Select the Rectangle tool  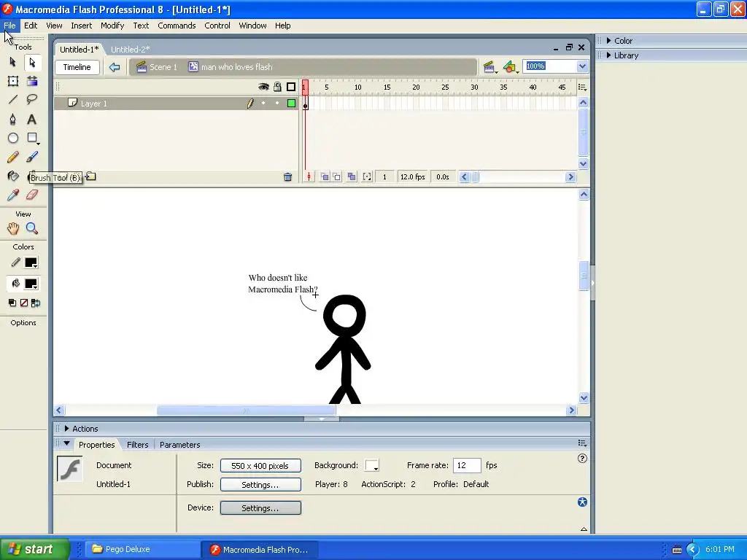point(32,138)
